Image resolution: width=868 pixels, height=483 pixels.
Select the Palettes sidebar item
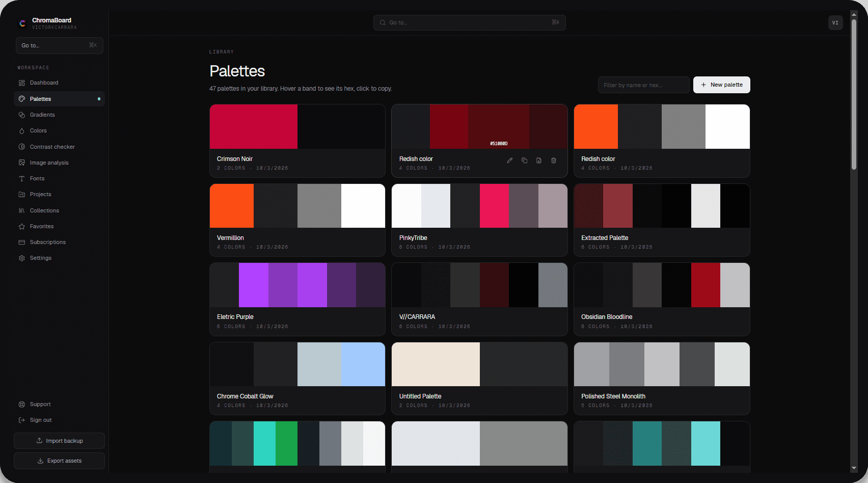click(x=59, y=99)
